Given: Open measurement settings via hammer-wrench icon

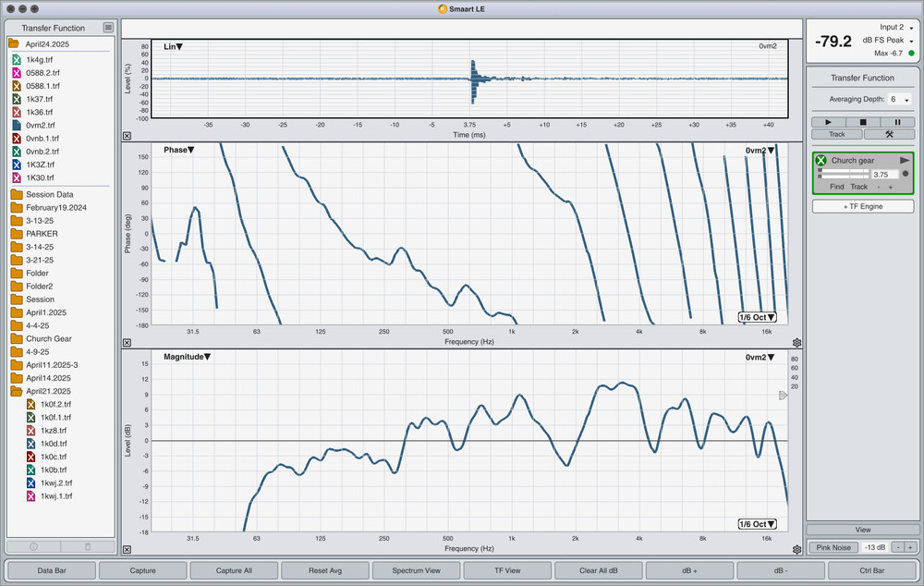Looking at the screenshot, I should [x=889, y=134].
